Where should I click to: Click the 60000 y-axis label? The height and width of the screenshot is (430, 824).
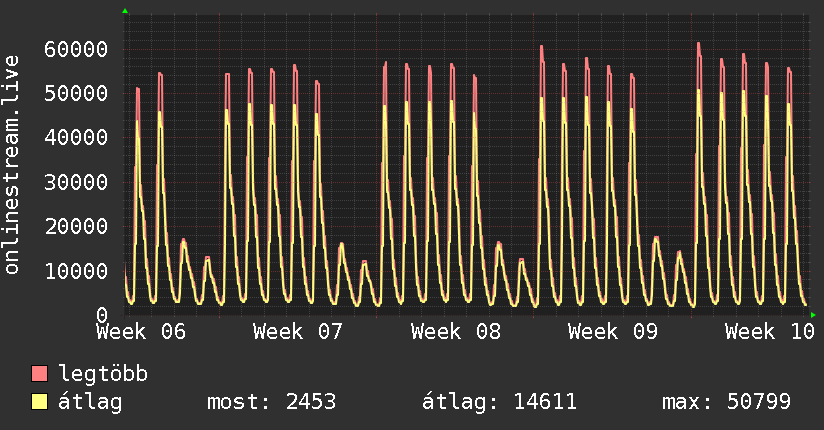(x=76, y=49)
